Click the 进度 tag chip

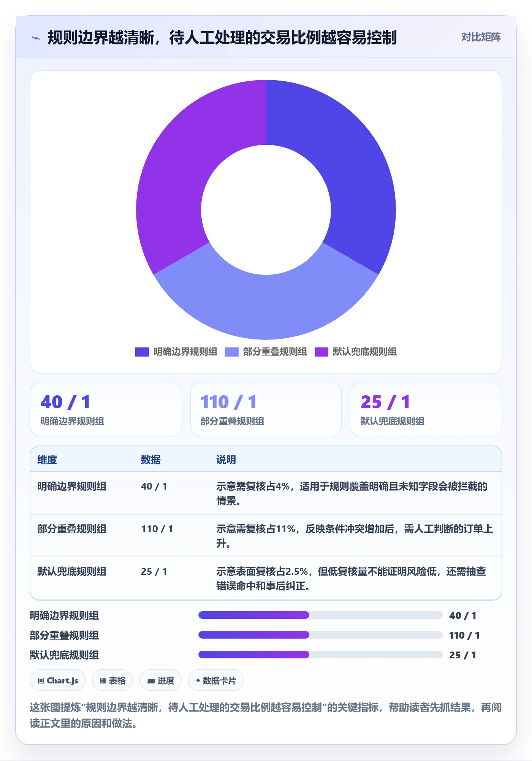[160, 680]
